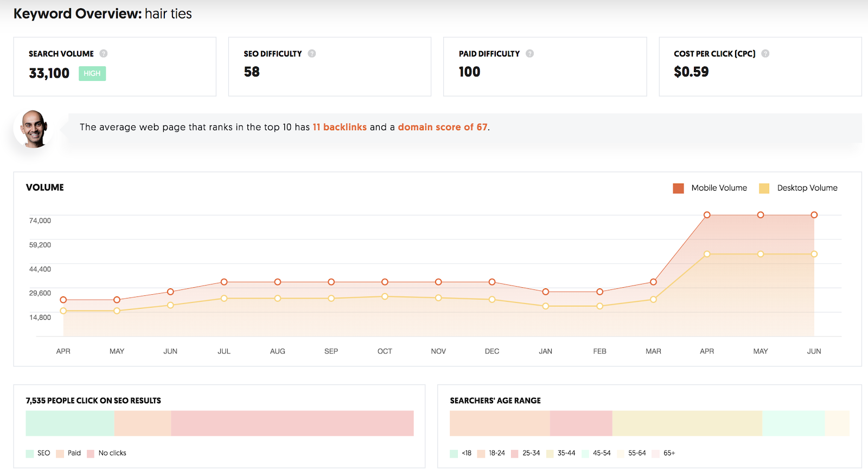Image resolution: width=868 pixels, height=469 pixels.
Task: Click the help icon next to Search Volume
Action: (104, 54)
